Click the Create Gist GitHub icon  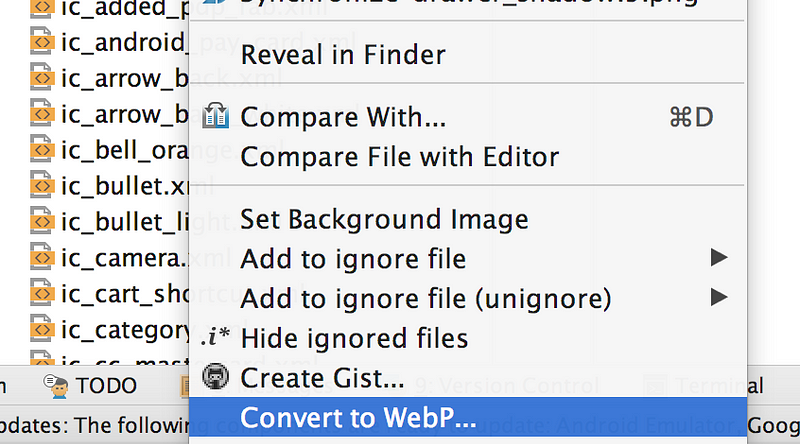[x=215, y=377]
